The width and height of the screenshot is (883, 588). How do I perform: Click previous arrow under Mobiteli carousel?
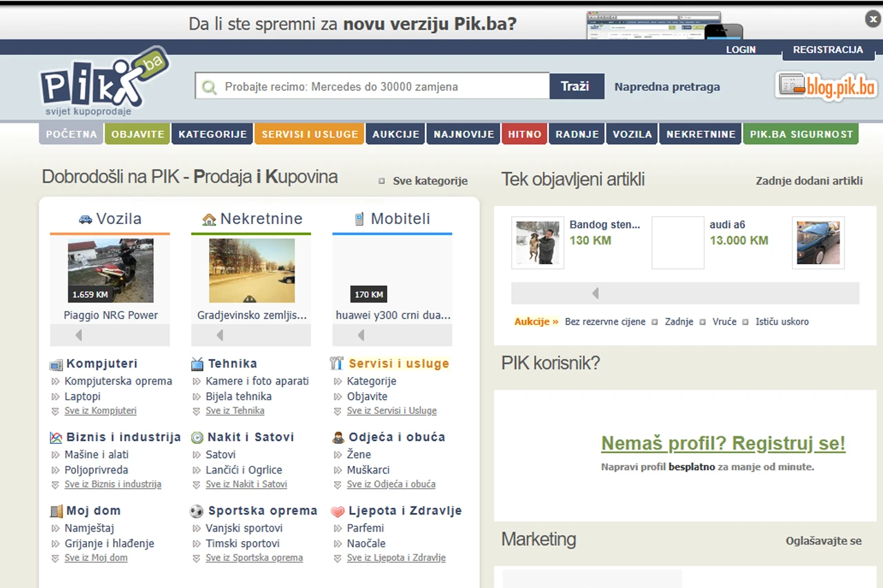361,335
